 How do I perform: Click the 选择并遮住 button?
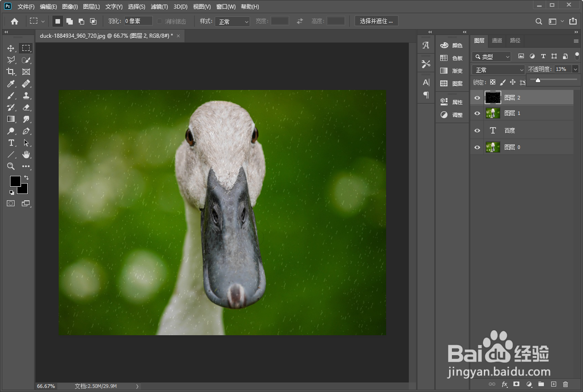[x=377, y=21]
